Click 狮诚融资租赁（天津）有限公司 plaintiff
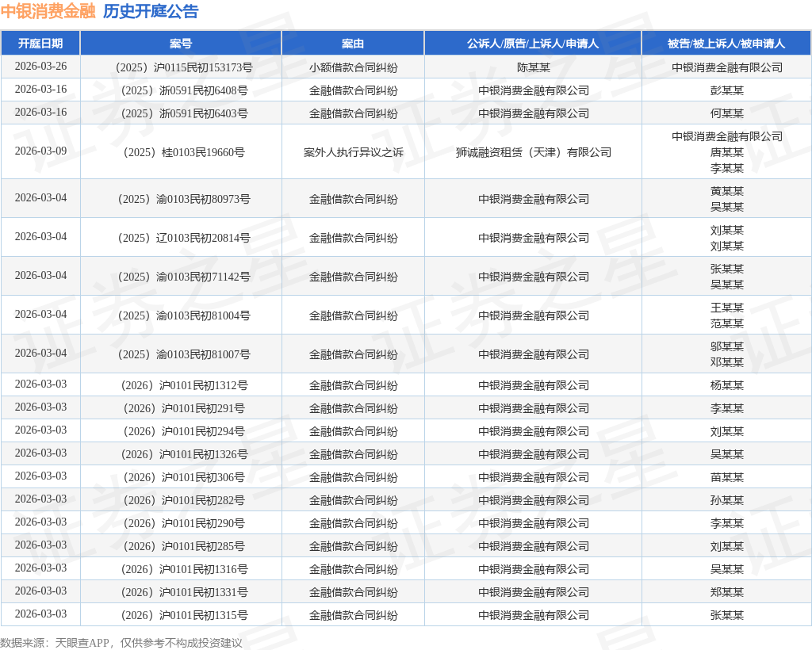Screen dimensions: 812x650 coord(533,152)
